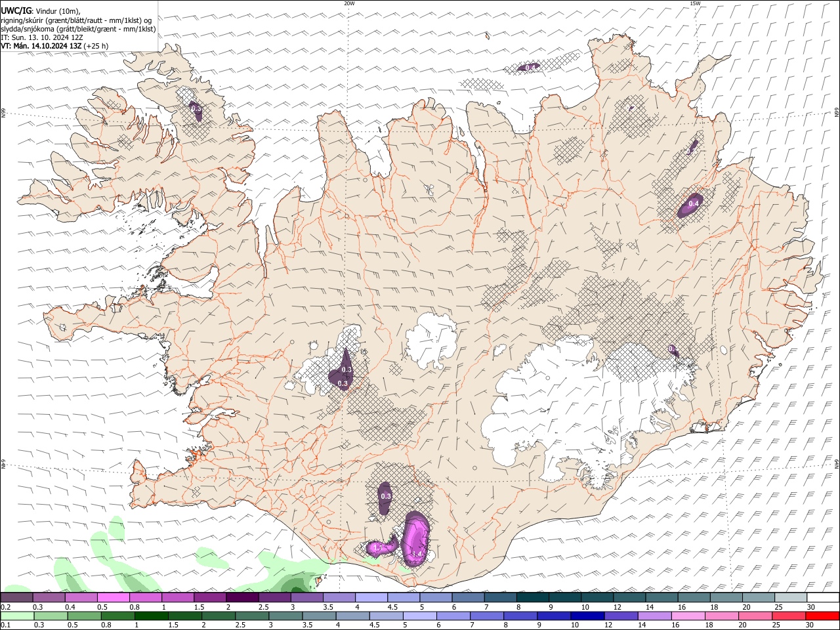Click the 0.3 label just north of the magenta blob
Image resolution: width=840 pixels, height=630 pixels.
[386, 496]
